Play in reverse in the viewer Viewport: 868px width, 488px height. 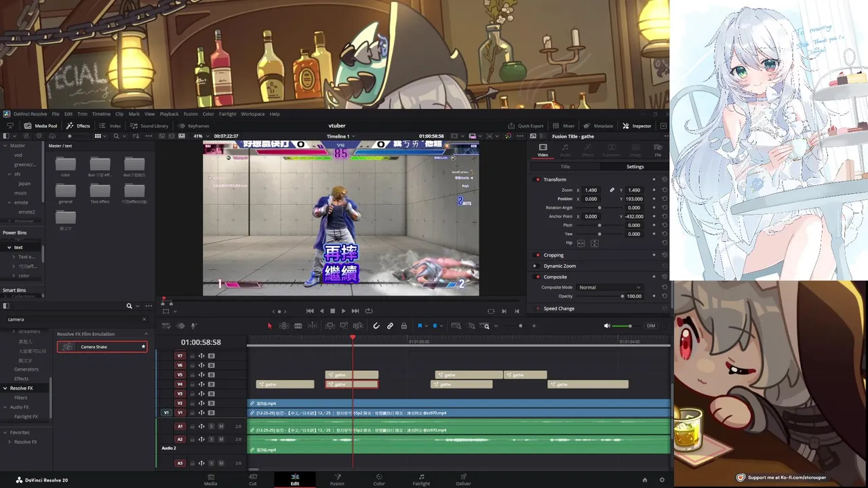(x=321, y=311)
